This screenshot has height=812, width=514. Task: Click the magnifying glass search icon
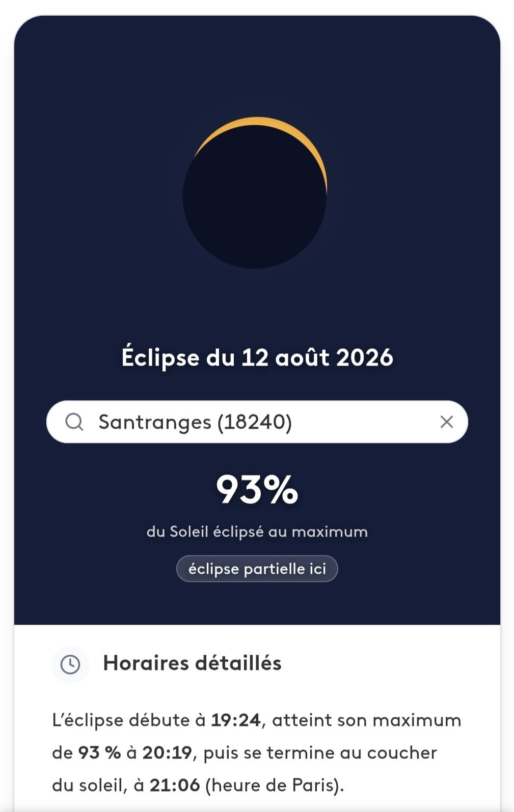(x=74, y=422)
